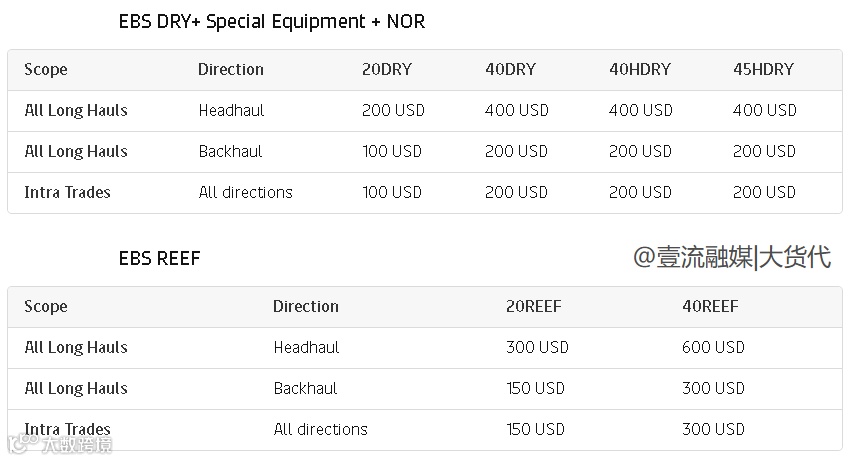This screenshot has width=856, height=461.
Task: Click the Scope header of the REEF table
Action: tap(46, 307)
